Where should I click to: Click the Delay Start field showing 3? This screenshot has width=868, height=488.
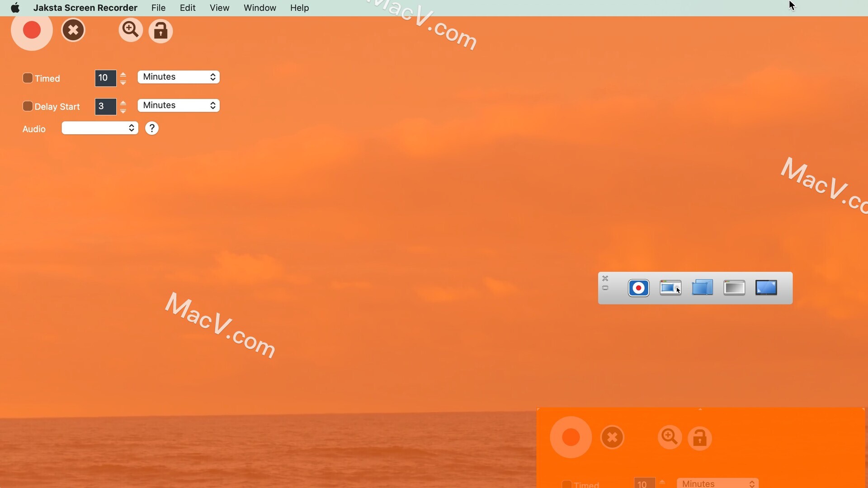(105, 107)
